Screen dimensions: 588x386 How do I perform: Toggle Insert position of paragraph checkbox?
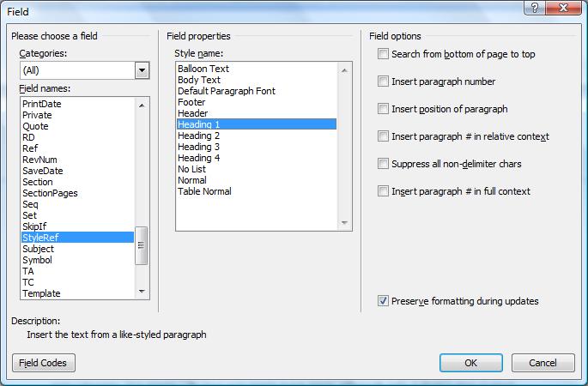[x=383, y=109]
